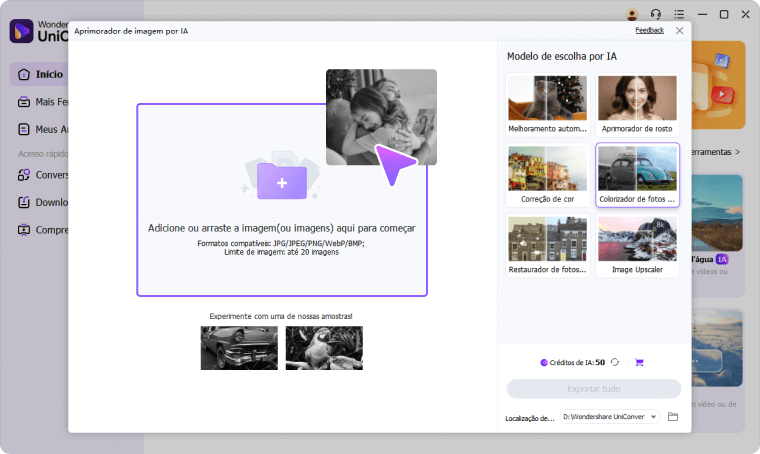Select the Aprimorador de rosto model

tap(637, 105)
